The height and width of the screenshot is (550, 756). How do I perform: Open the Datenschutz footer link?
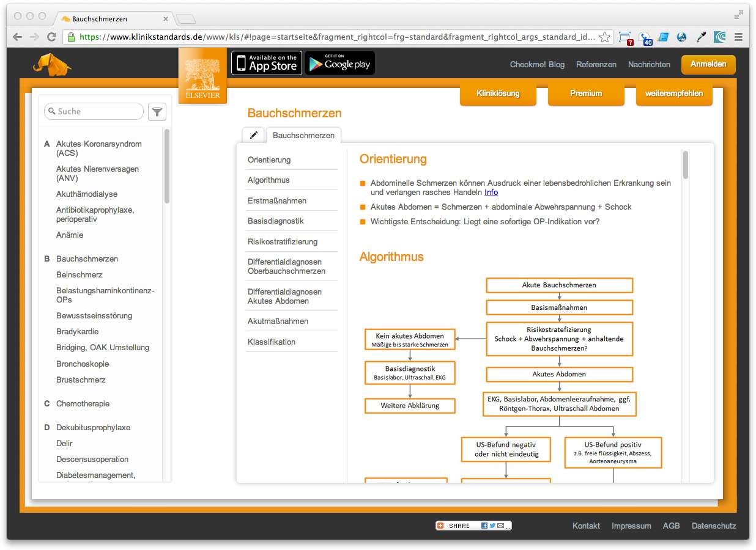pos(714,526)
